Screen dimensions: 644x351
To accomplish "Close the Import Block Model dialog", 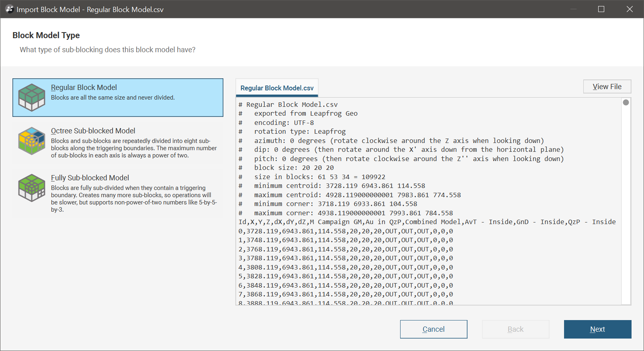I will click(x=630, y=9).
